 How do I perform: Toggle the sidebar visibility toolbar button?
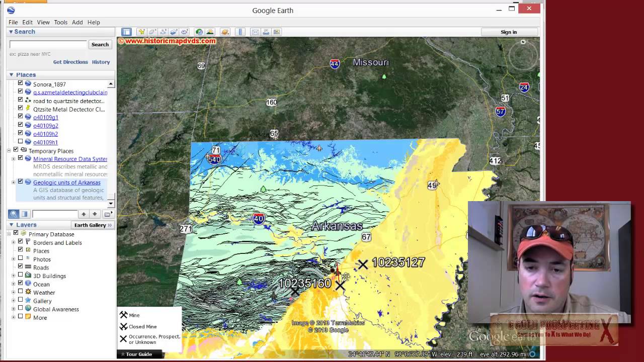point(126,32)
